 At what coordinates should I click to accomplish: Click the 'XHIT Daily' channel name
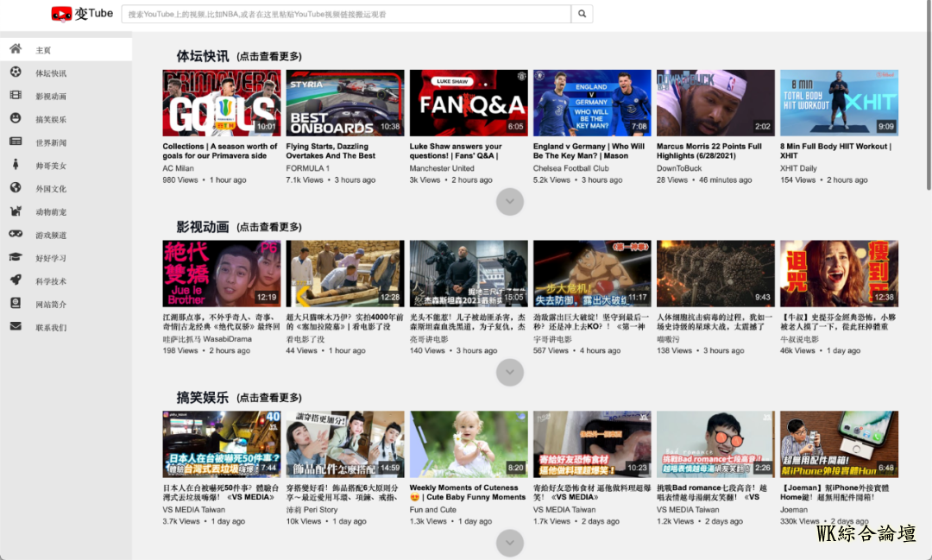pyautogui.click(x=799, y=168)
